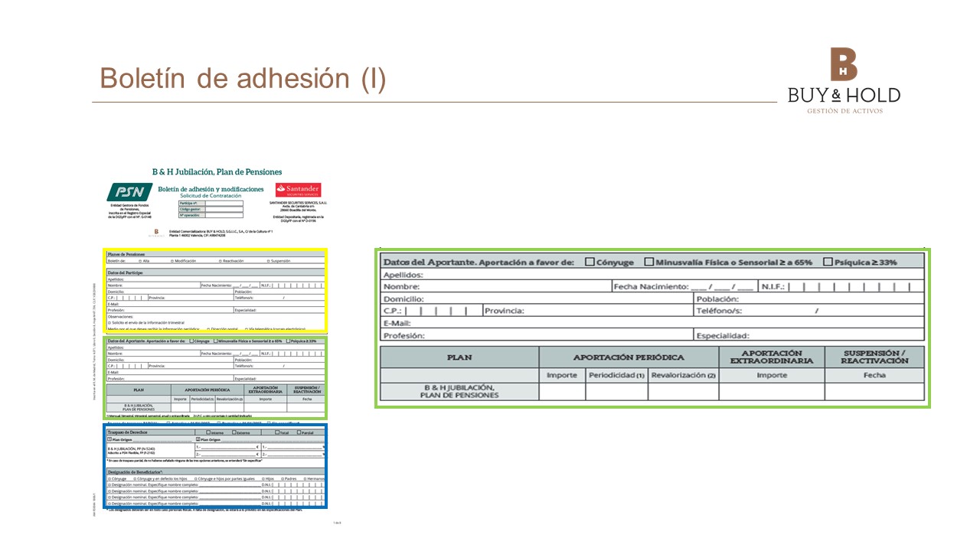This screenshot has width=980, height=551.
Task: Click the BUY & HOLD wordmark text
Action: pyautogui.click(x=844, y=96)
